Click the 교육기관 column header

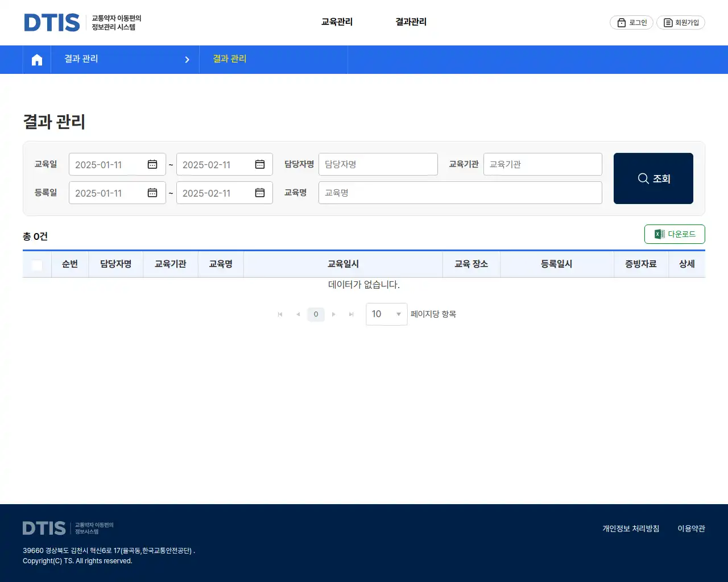171,264
